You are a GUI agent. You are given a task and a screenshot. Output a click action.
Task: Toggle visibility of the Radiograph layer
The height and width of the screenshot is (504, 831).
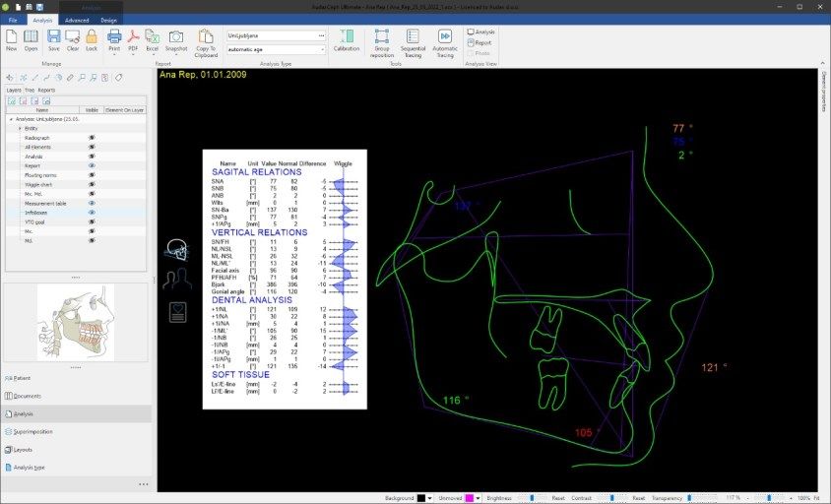92,138
